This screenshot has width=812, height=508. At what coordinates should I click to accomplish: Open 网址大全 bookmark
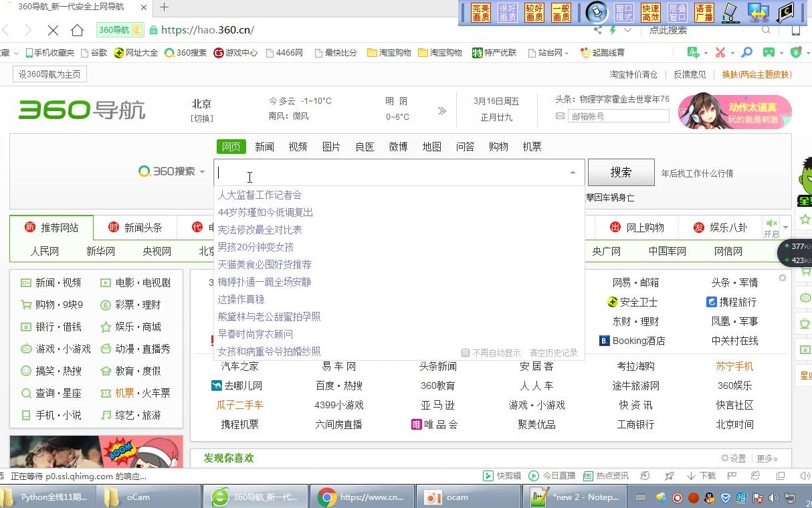(x=136, y=52)
